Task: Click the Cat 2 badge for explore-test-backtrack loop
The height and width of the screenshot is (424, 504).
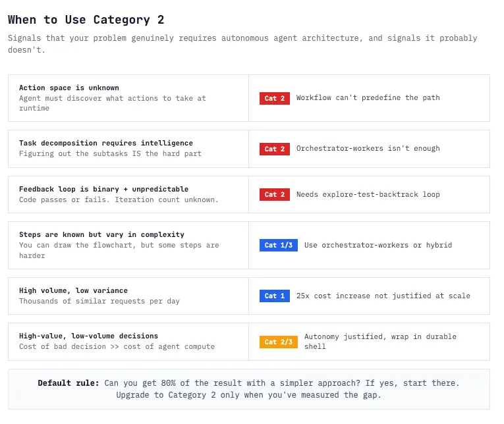Action: 275,195
